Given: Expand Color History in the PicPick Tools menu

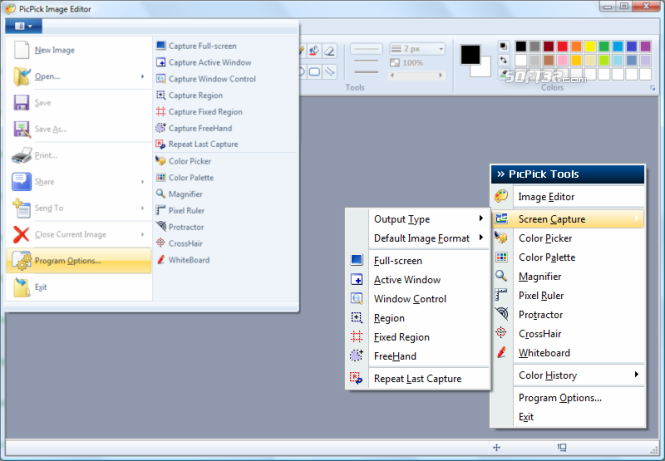Looking at the screenshot, I should pos(568,375).
